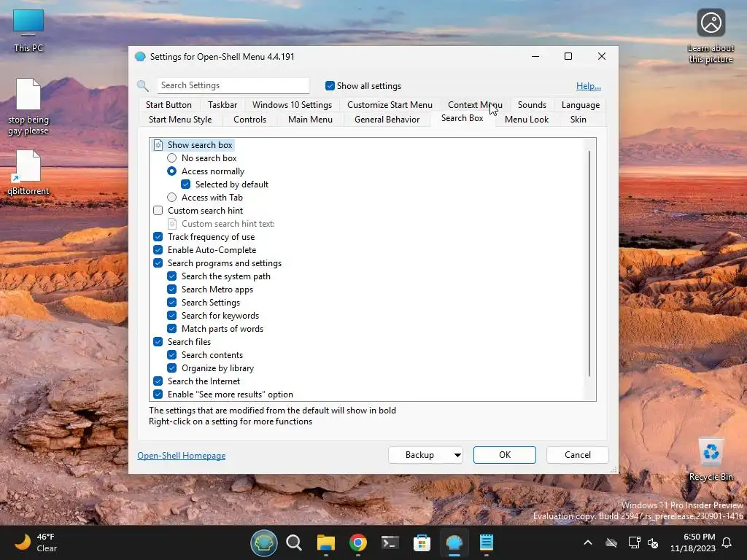Click the muted volume tray icon

(x=653, y=542)
